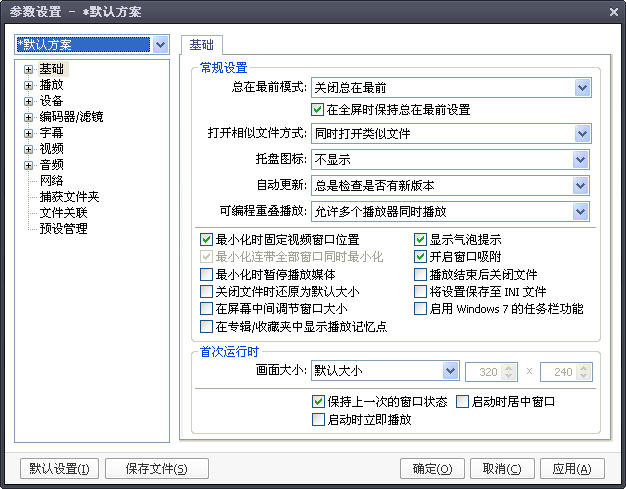This screenshot has height=489, width=626.
Task: Toggle 显示气泡提示 checkbox
Action: point(421,240)
